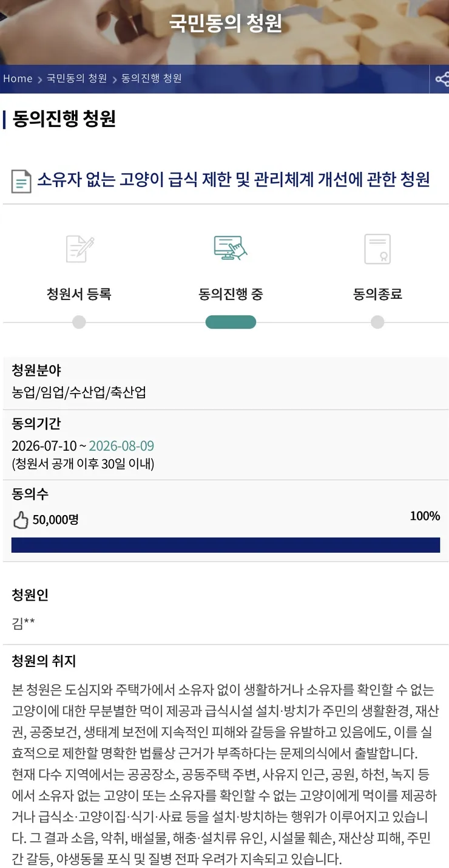Click the thumbs-up icon next to 50,000명
The height and width of the screenshot is (868, 449).
pyautogui.click(x=21, y=520)
